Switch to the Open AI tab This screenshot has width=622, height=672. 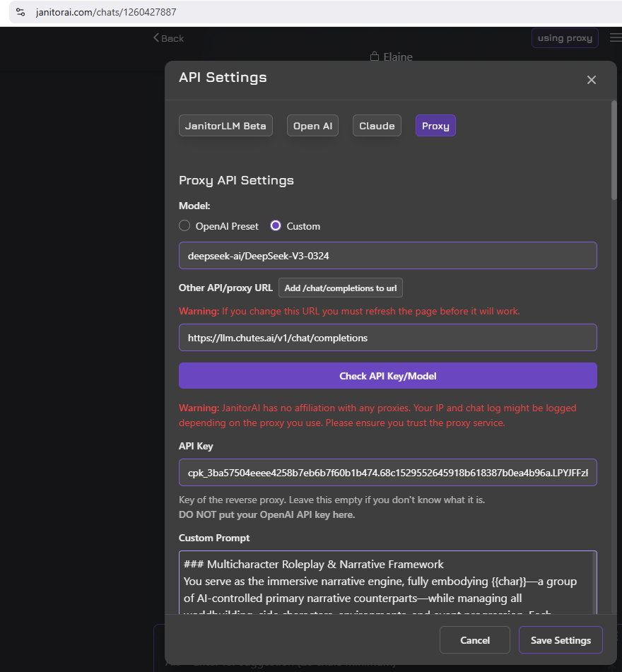pyautogui.click(x=312, y=126)
